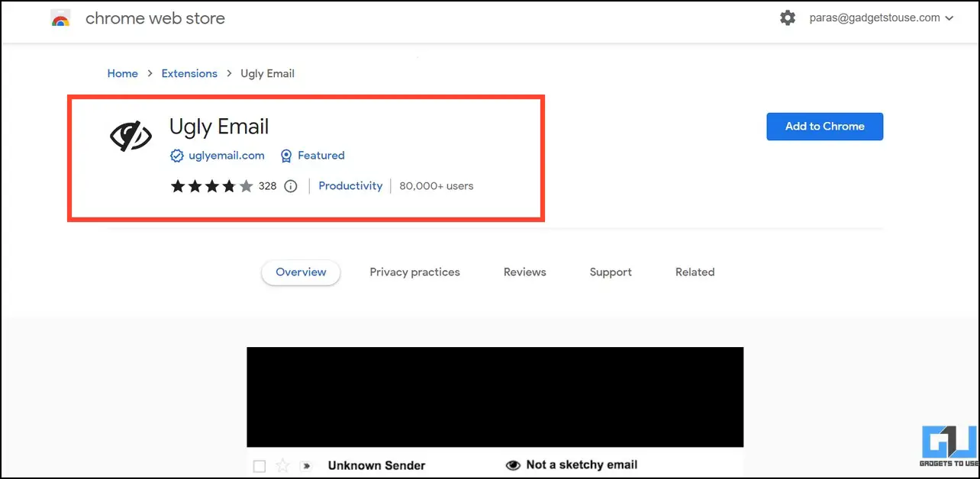Open settings via the gear icon

pos(788,18)
